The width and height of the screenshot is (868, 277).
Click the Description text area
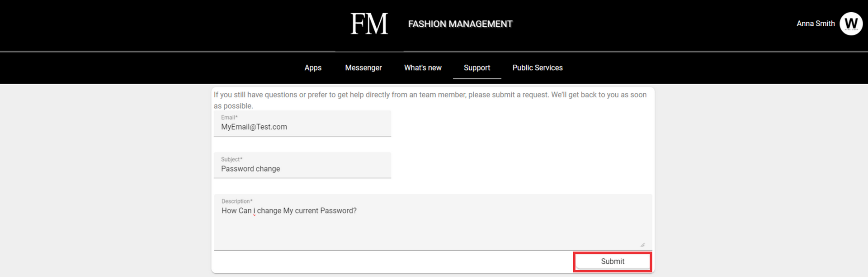pos(433,222)
